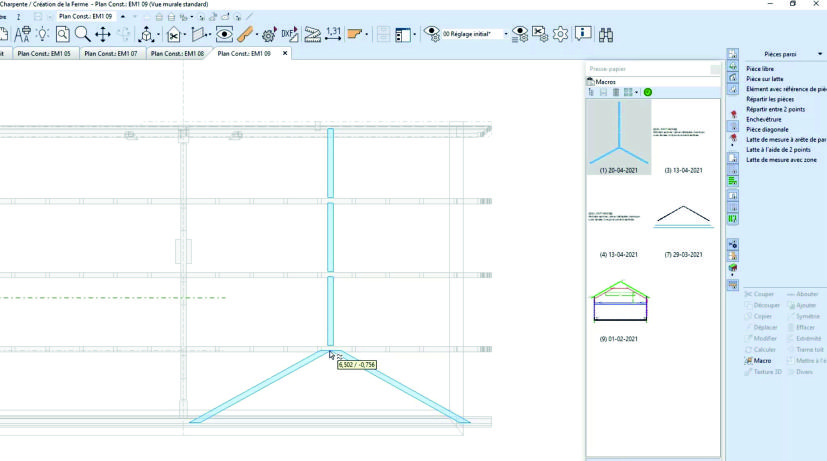
Task: Toggle the eye visibility icon in toolbar
Action: (x=224, y=34)
